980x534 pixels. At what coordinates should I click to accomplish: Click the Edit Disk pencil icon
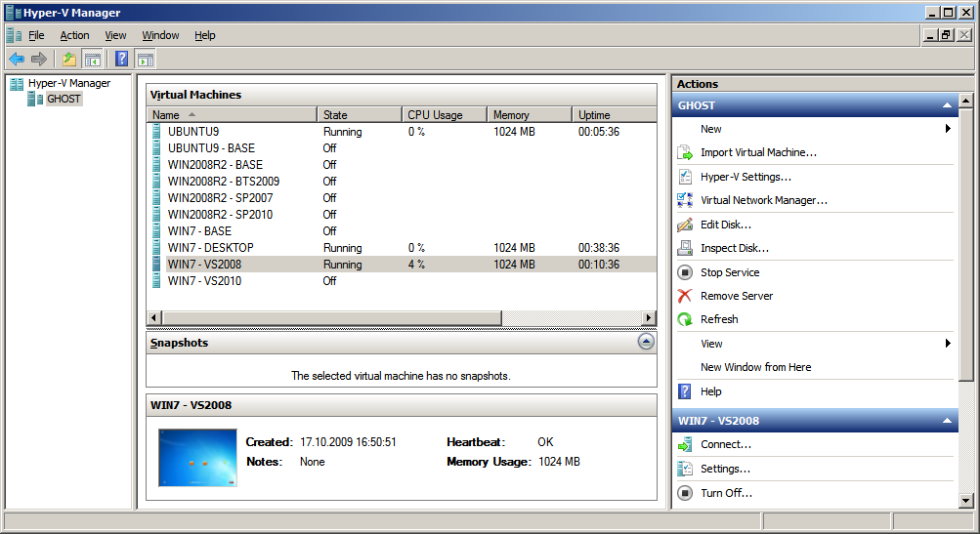click(x=685, y=225)
